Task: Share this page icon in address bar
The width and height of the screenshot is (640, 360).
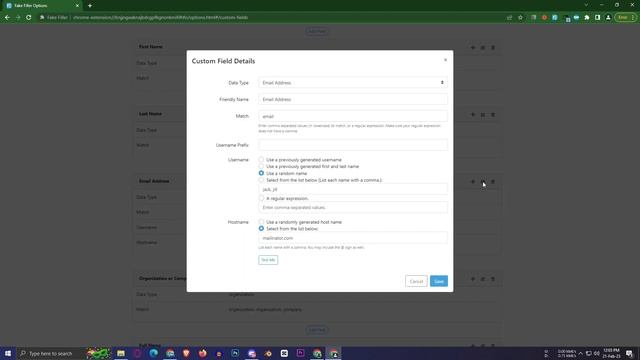Action: pyautogui.click(x=509, y=18)
